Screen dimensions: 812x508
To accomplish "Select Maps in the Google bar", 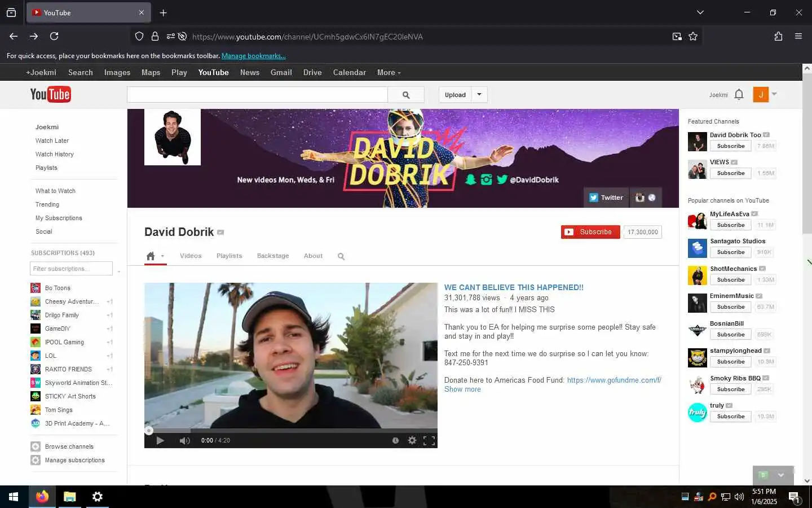I will (x=151, y=72).
